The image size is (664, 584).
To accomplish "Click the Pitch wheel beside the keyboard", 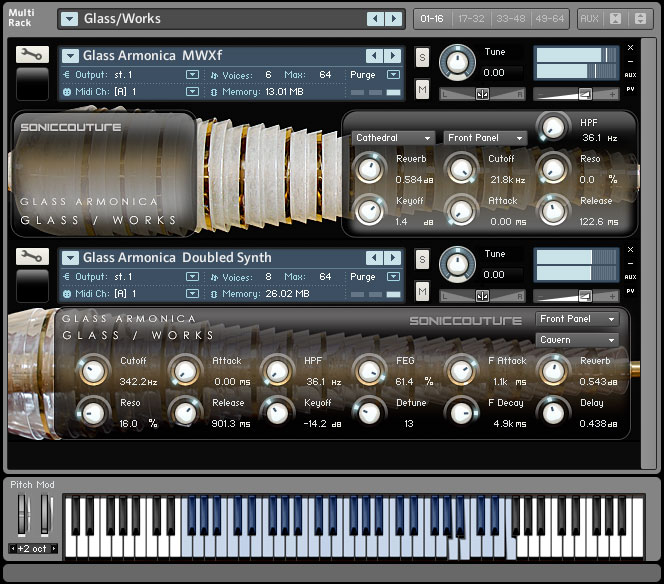I will [x=23, y=514].
